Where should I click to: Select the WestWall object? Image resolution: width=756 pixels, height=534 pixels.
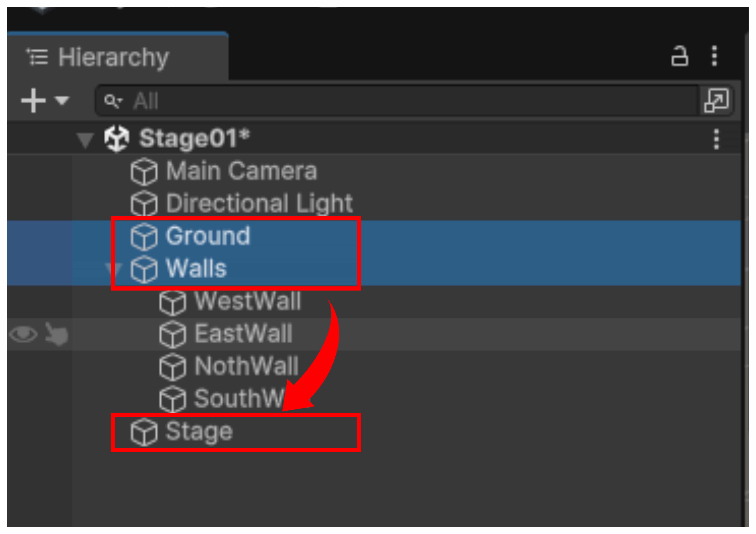[248, 301]
